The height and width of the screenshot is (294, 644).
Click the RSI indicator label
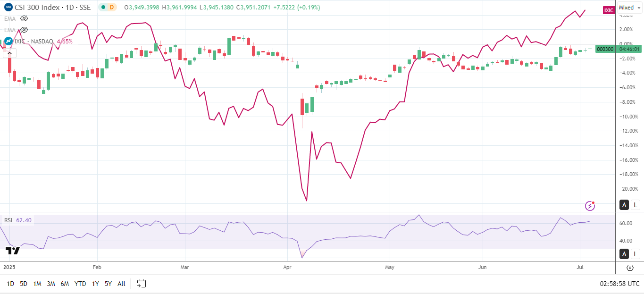[x=8, y=220]
